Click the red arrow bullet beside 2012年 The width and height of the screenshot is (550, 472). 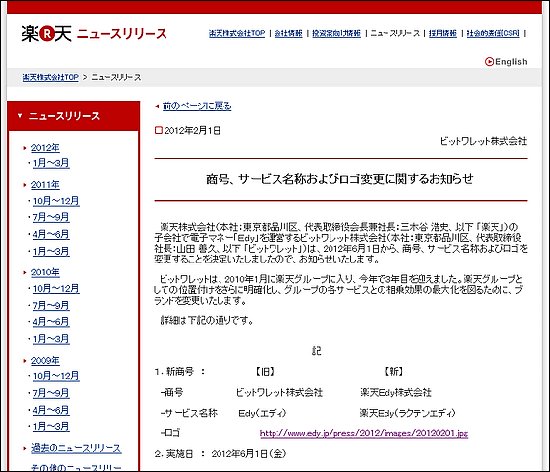point(25,148)
